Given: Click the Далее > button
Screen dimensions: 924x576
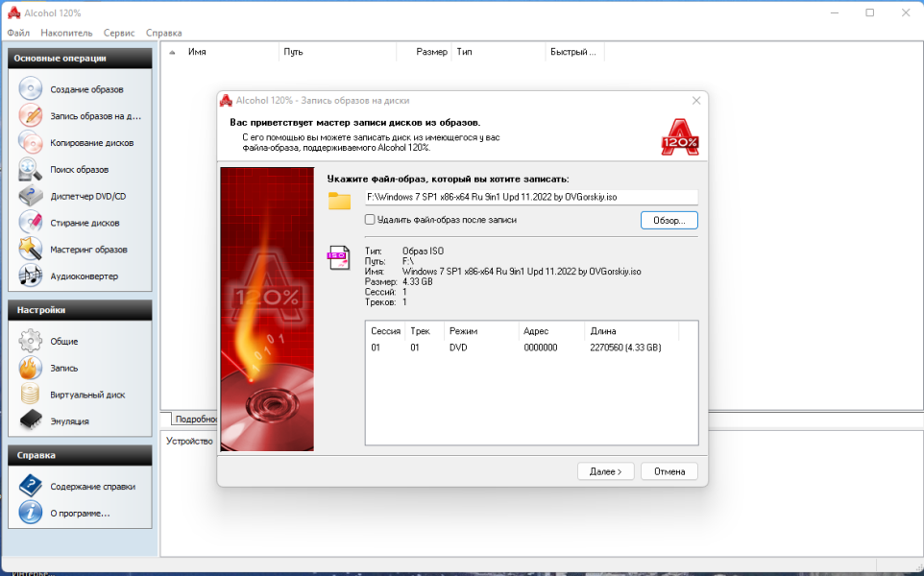Looking at the screenshot, I should [605, 471].
